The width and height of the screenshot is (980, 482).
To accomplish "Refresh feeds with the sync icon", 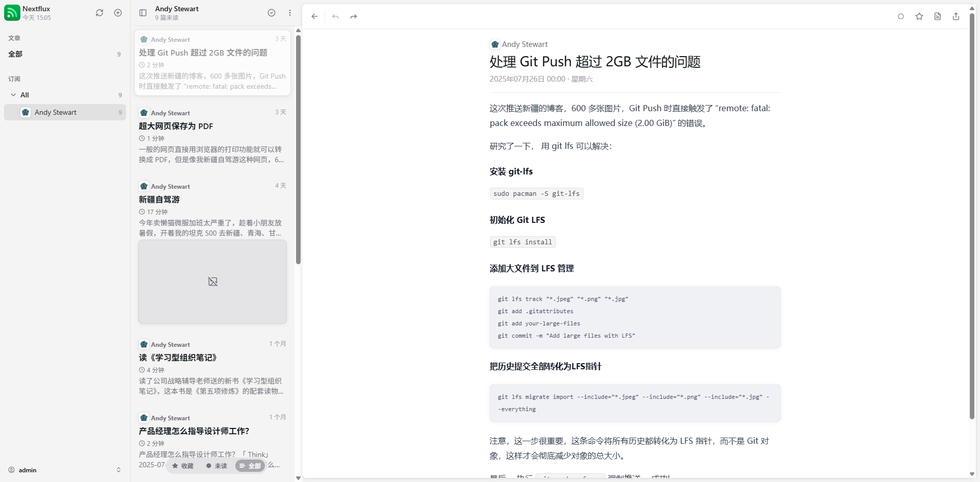I will (x=100, y=13).
